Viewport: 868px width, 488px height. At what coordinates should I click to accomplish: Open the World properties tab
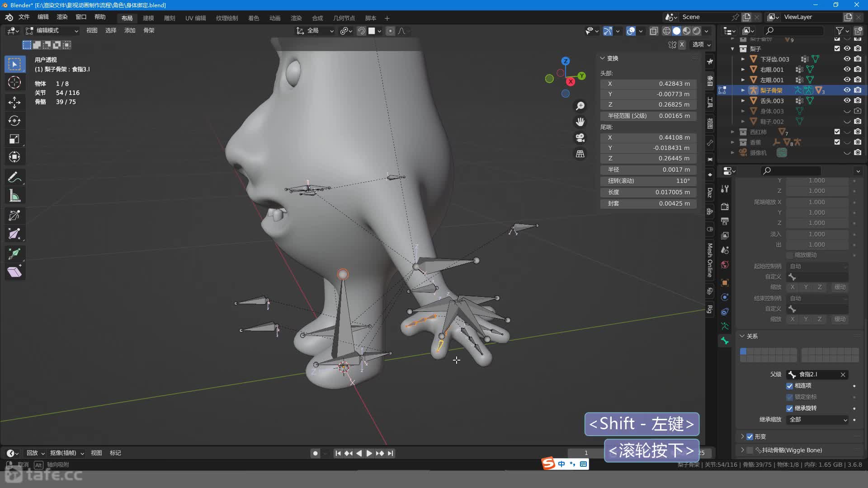tap(725, 265)
